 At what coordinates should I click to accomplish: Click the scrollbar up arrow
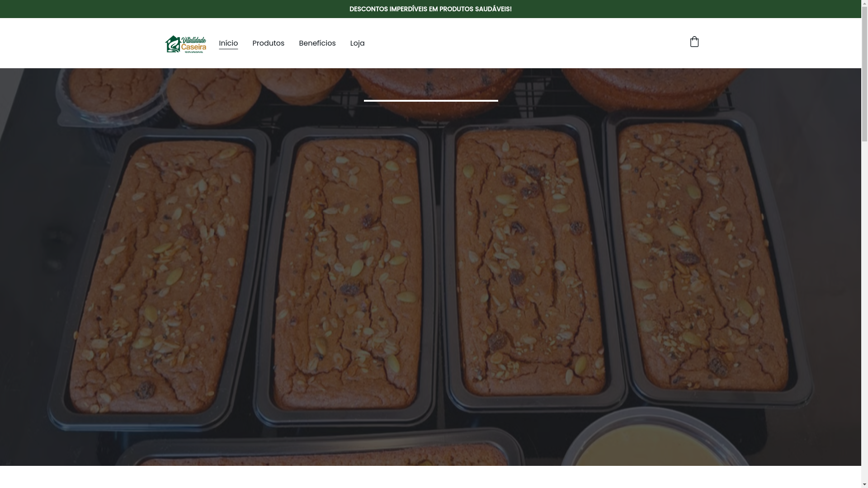click(x=864, y=4)
